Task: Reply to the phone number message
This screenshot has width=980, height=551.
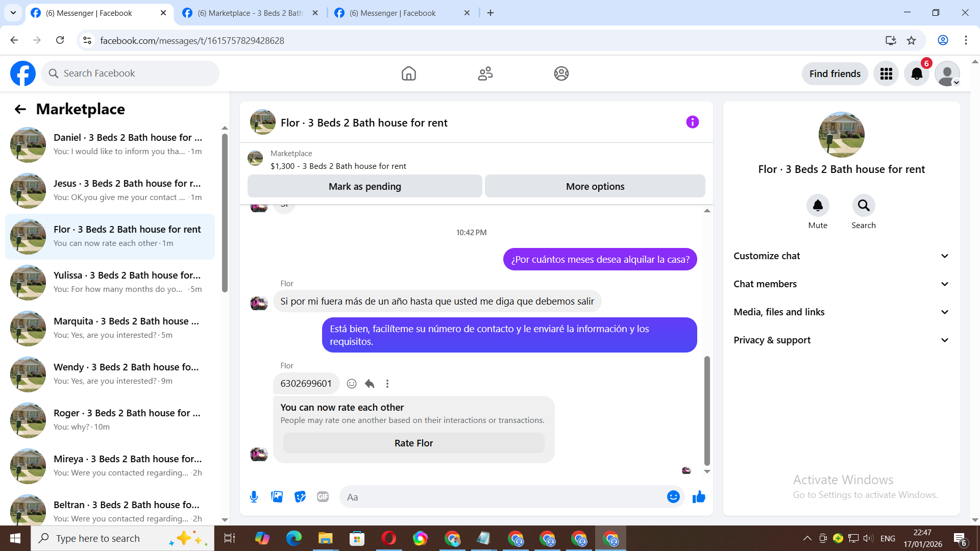Action: [370, 384]
